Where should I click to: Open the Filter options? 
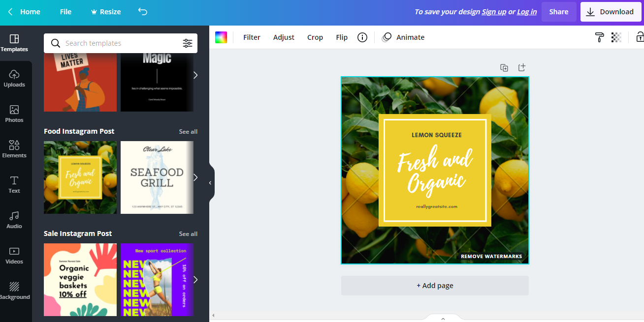[252, 37]
